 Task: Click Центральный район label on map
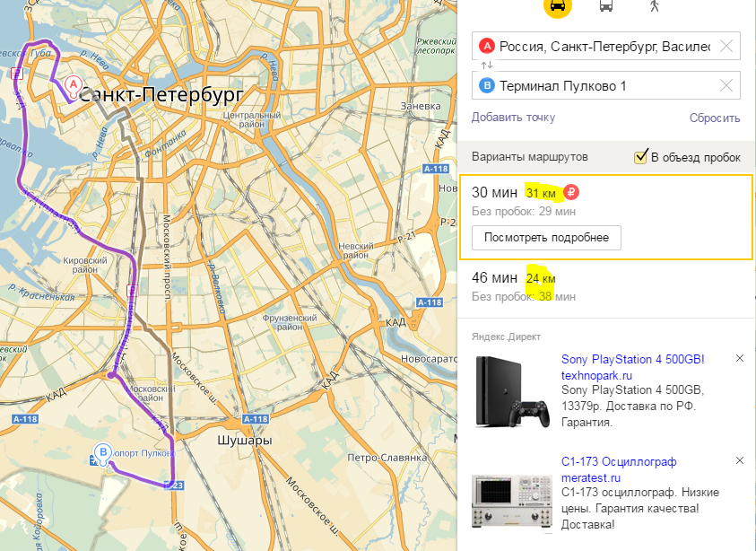point(252,119)
